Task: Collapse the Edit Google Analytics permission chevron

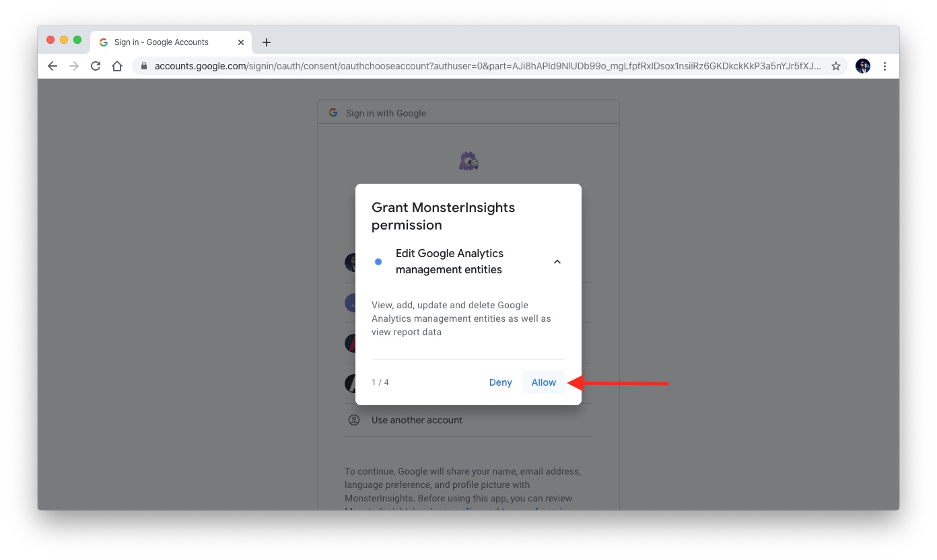Action: point(557,262)
